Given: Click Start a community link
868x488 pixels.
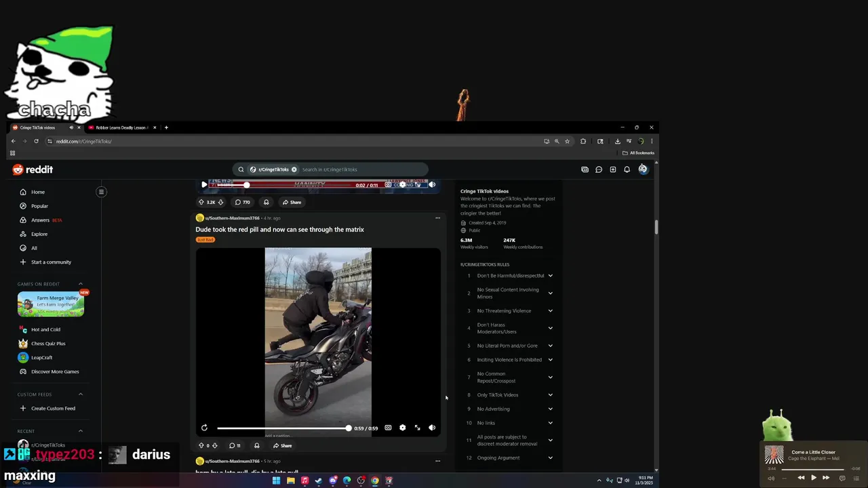Looking at the screenshot, I should pyautogui.click(x=51, y=262).
